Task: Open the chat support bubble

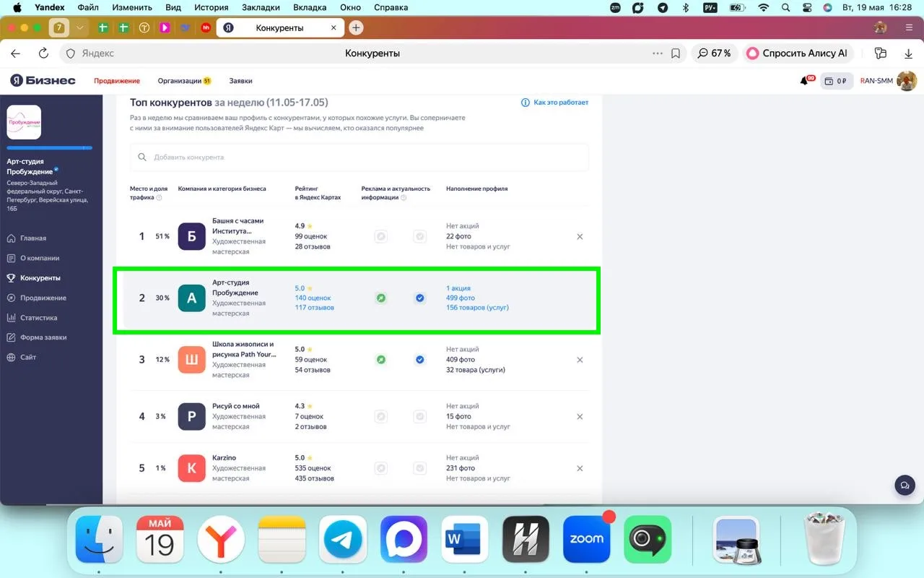Action: point(905,485)
